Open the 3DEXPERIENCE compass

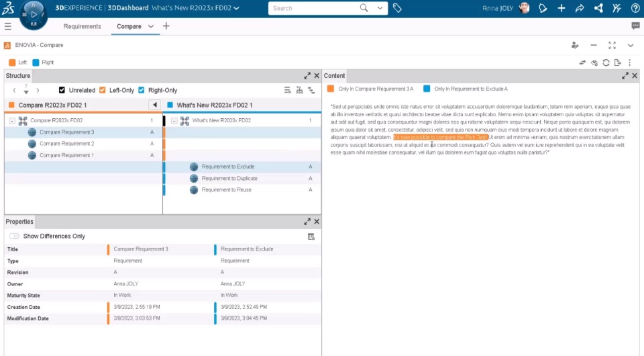coord(34,15)
